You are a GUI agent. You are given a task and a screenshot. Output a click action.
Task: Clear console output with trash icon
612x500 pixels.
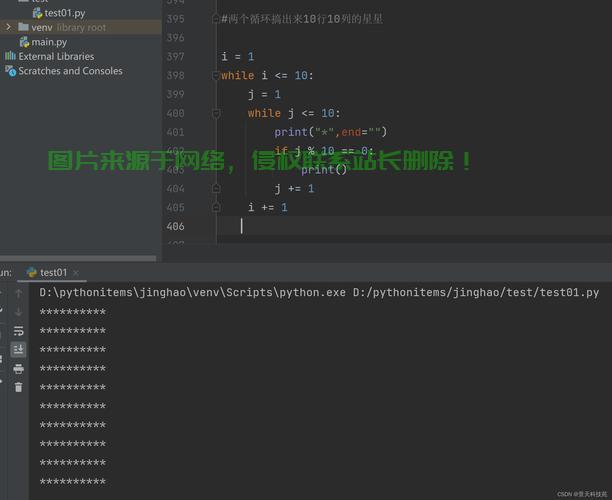18,387
